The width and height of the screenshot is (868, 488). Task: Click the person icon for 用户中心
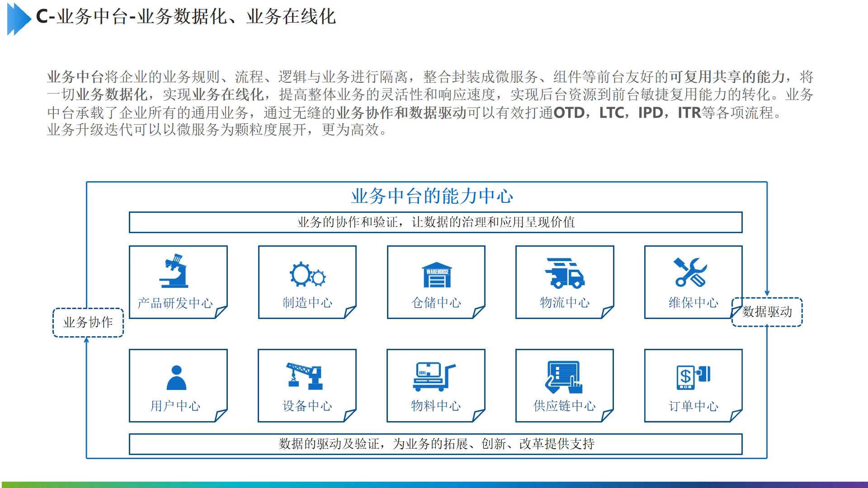[176, 378]
